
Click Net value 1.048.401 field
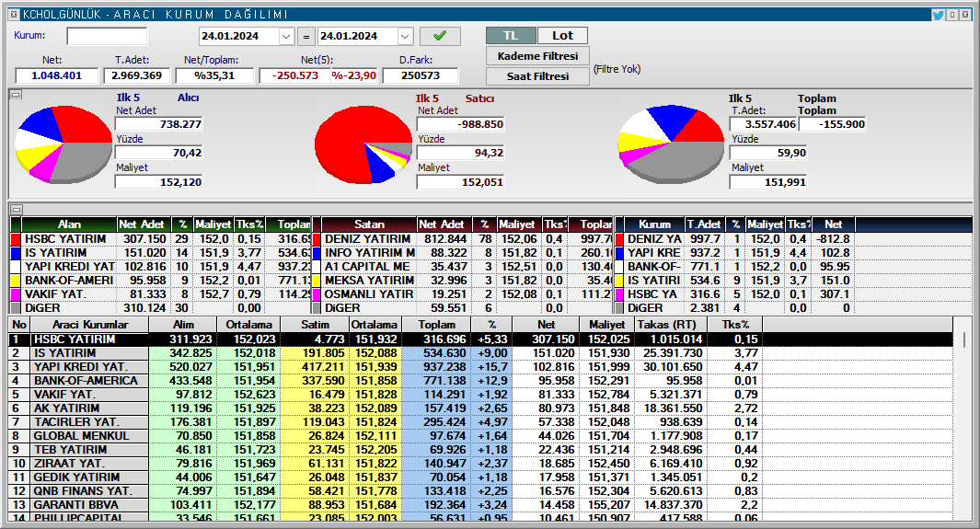[57, 75]
